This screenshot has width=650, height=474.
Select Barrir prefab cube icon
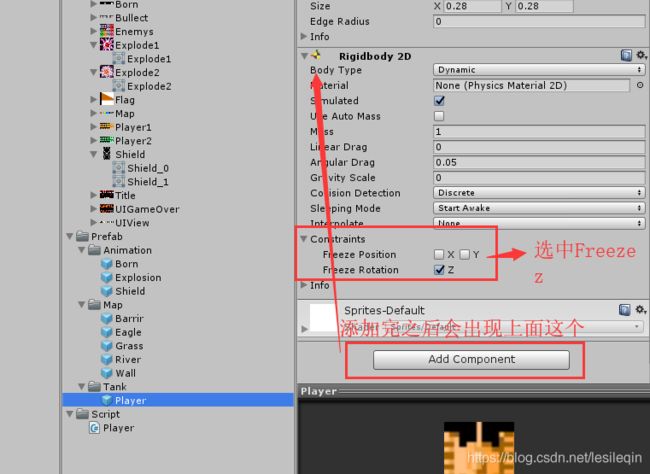point(107,318)
